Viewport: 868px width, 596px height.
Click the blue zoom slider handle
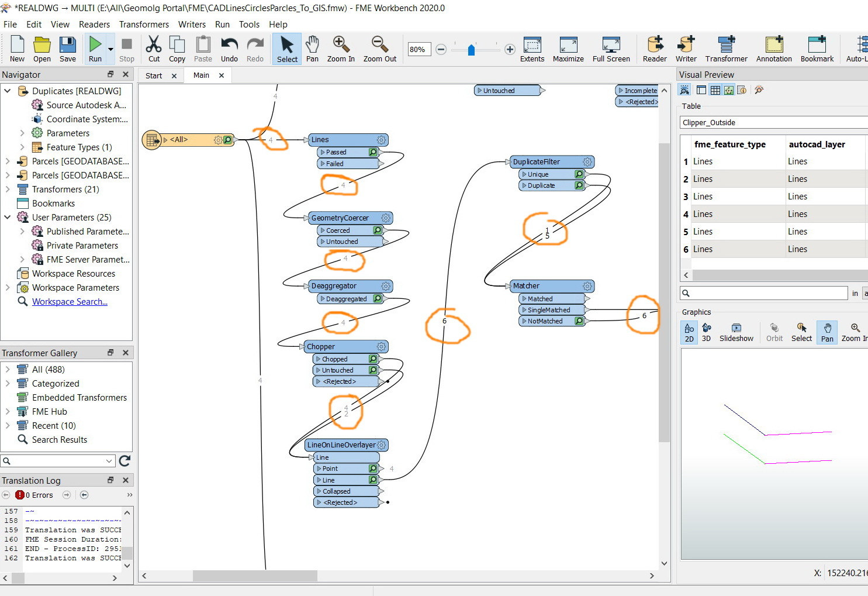point(471,50)
